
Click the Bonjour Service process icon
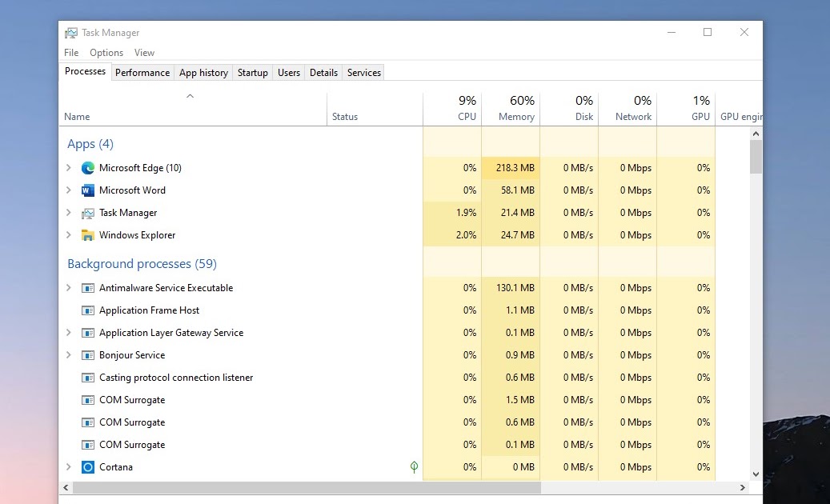coord(88,354)
